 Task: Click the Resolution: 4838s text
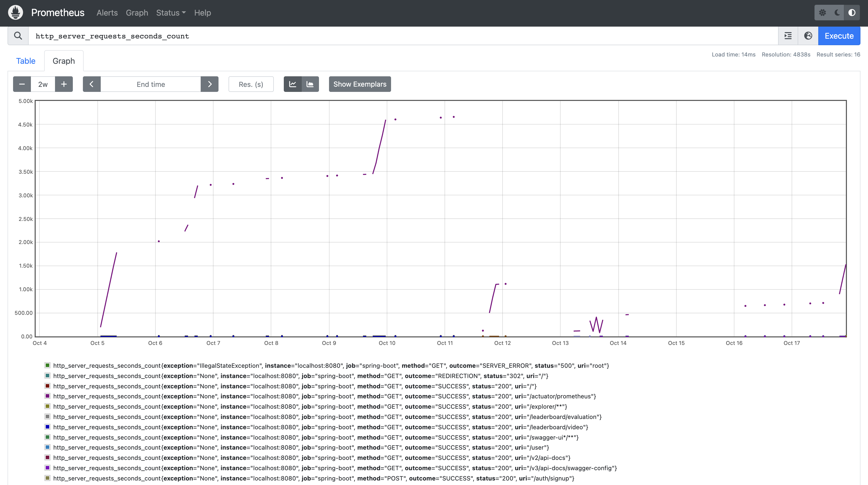786,54
